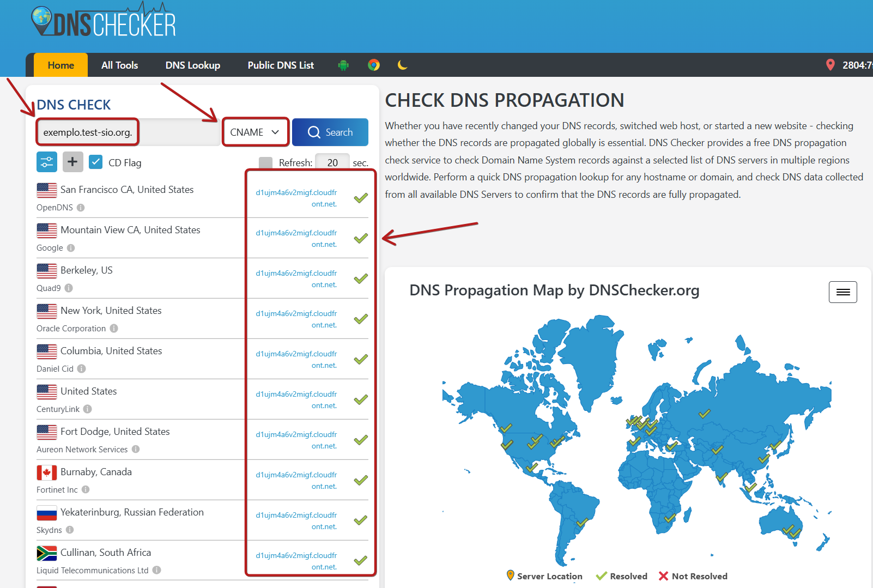Click the 'CHECK DNS PROPAGATION' heading

[505, 100]
